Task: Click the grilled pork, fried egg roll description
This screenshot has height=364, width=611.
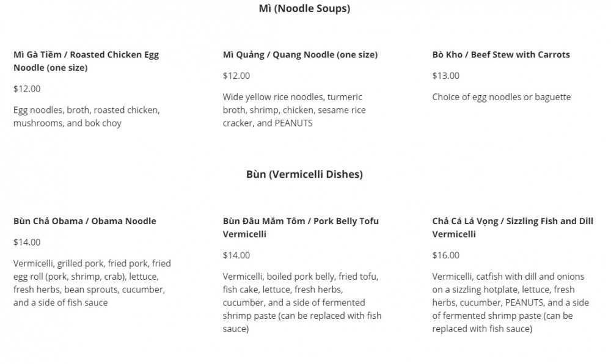Action: tap(92, 283)
